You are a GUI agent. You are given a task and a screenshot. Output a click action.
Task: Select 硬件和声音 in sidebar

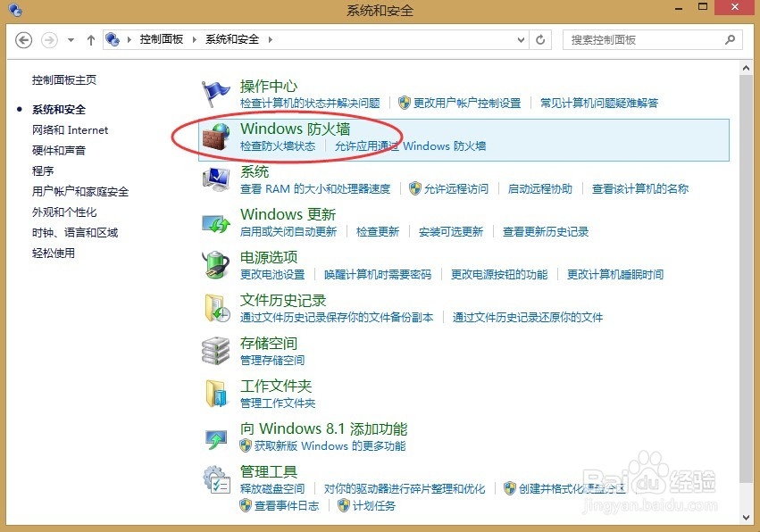click(x=59, y=150)
